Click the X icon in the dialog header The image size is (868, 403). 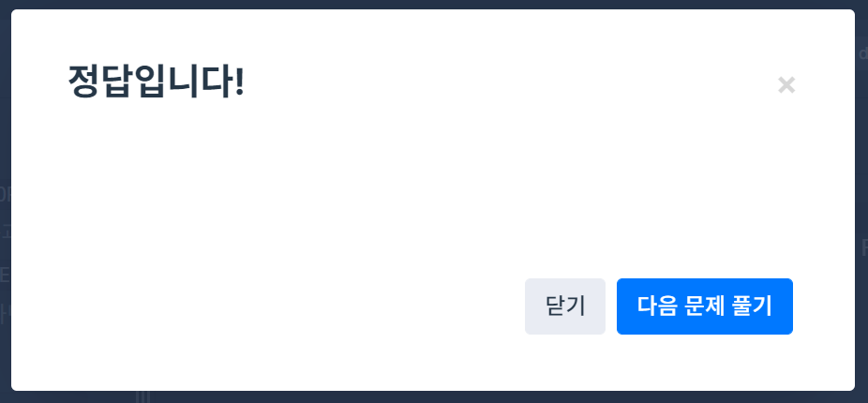[786, 85]
